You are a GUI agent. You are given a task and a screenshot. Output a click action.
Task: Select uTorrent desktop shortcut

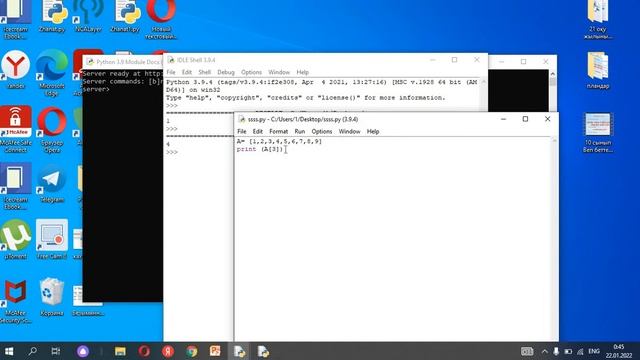(16, 240)
